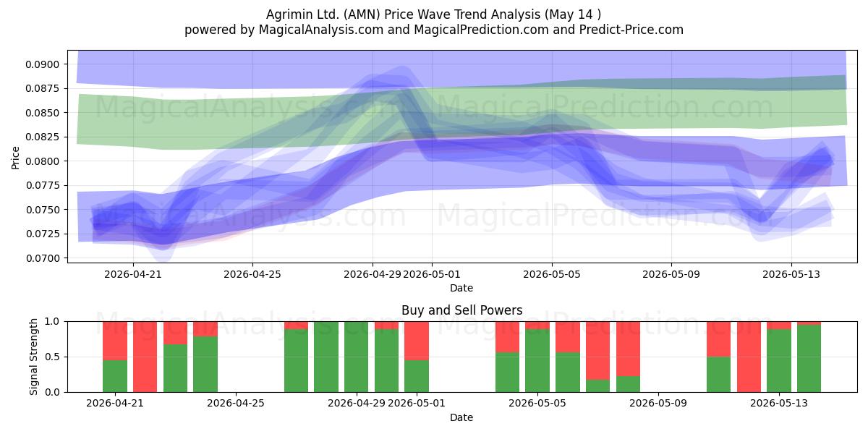Image resolution: width=868 pixels, height=434 pixels.
Task: Click the 'Buy and Sell Powers' chart title
Action: 461,310
